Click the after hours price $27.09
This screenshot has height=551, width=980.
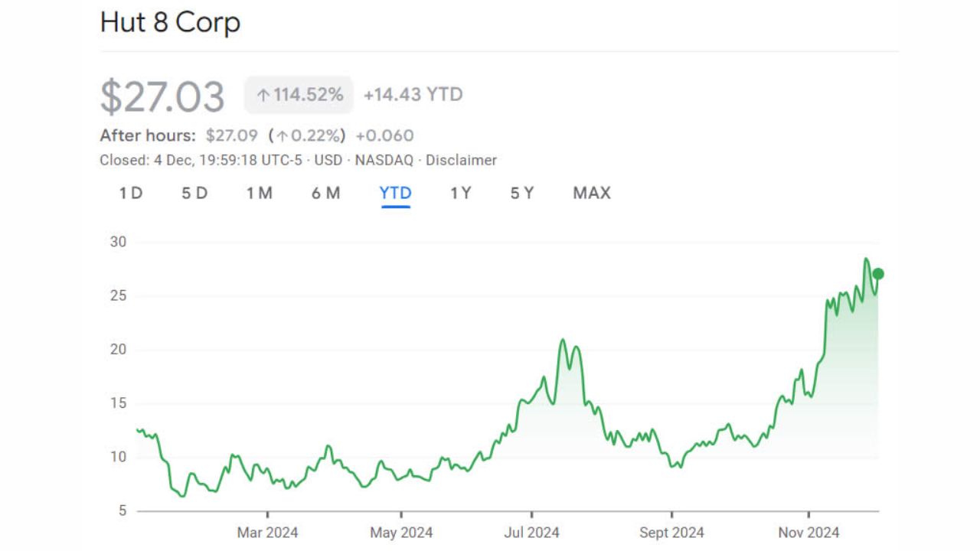point(232,136)
